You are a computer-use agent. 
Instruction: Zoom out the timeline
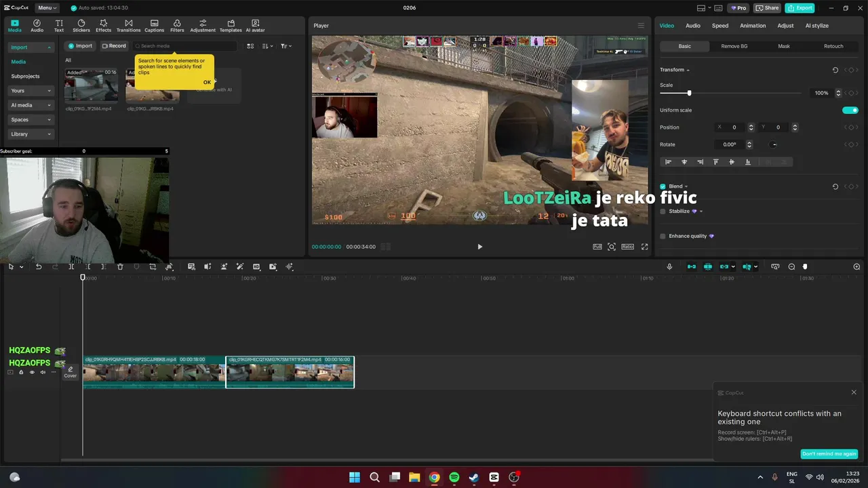point(791,267)
